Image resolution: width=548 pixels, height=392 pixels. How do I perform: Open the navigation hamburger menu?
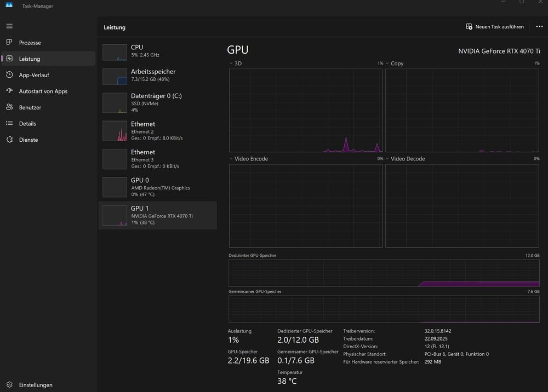(9, 26)
